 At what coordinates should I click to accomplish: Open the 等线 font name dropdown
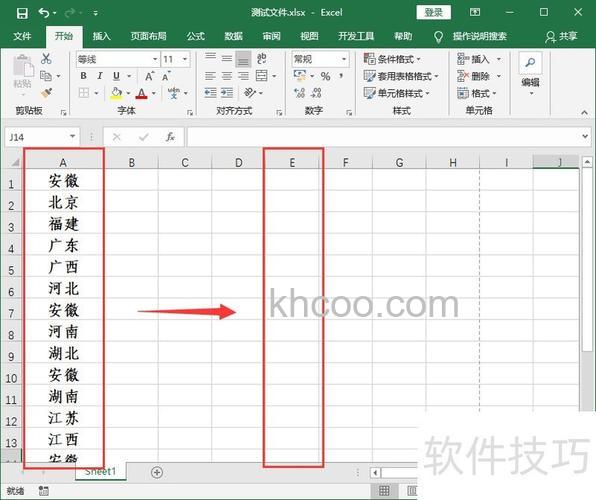[x=155, y=59]
